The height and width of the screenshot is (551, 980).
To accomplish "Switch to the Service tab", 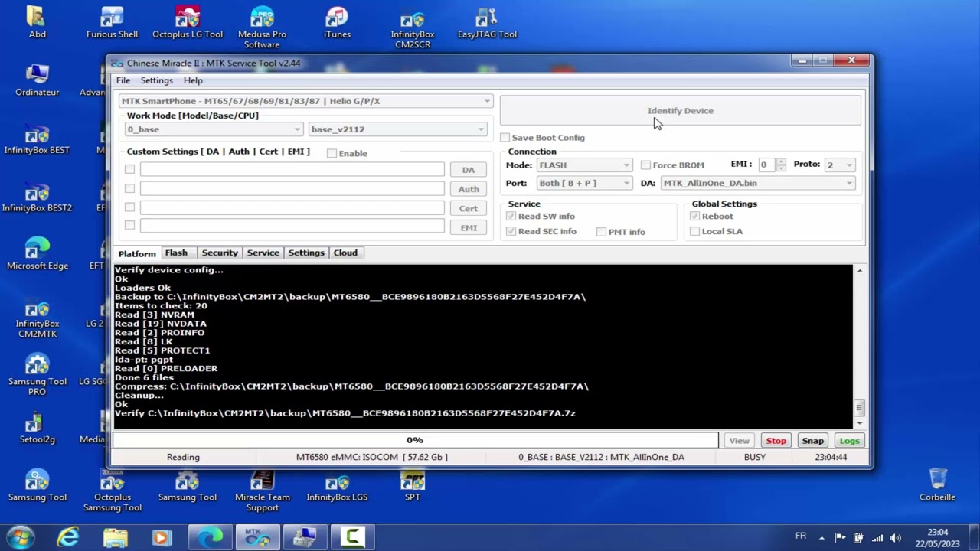I will 263,253.
